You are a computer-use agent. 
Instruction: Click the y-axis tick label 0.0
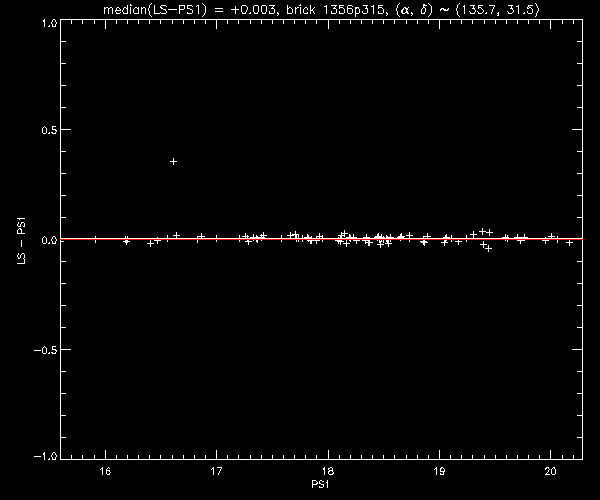[49, 240]
